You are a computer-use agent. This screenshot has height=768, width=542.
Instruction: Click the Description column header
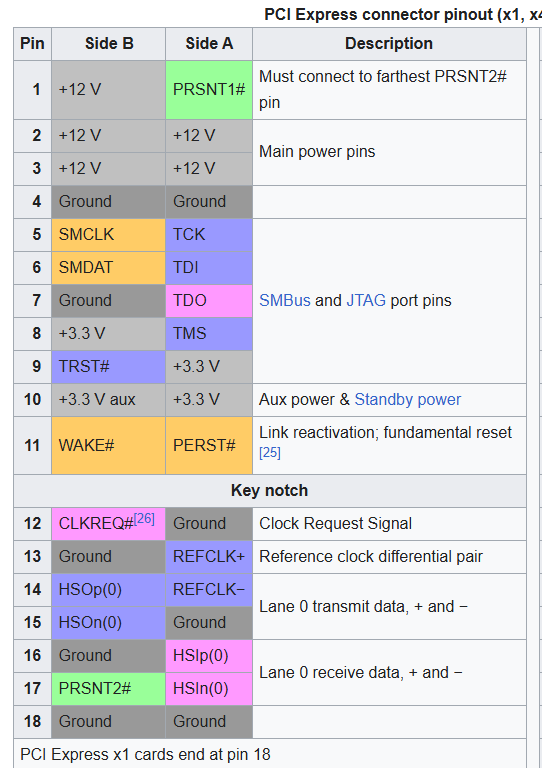tap(389, 44)
